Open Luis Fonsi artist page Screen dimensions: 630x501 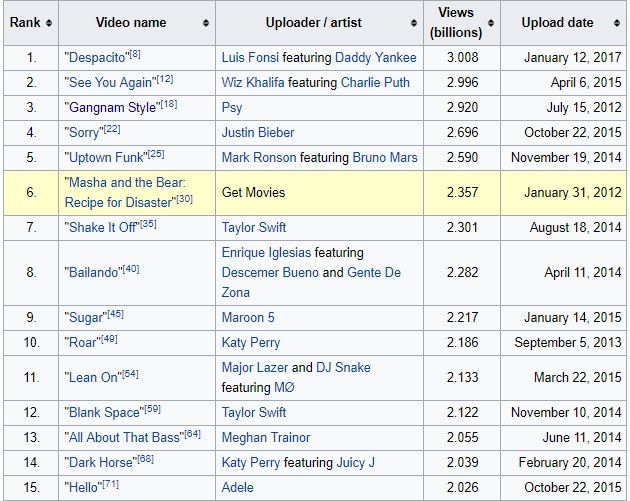coord(250,57)
